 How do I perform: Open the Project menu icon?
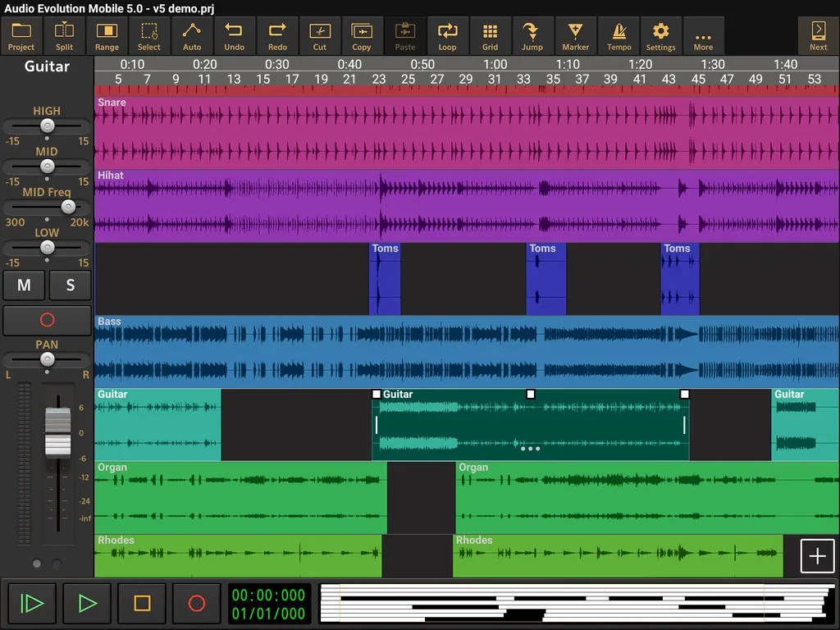tap(21, 35)
